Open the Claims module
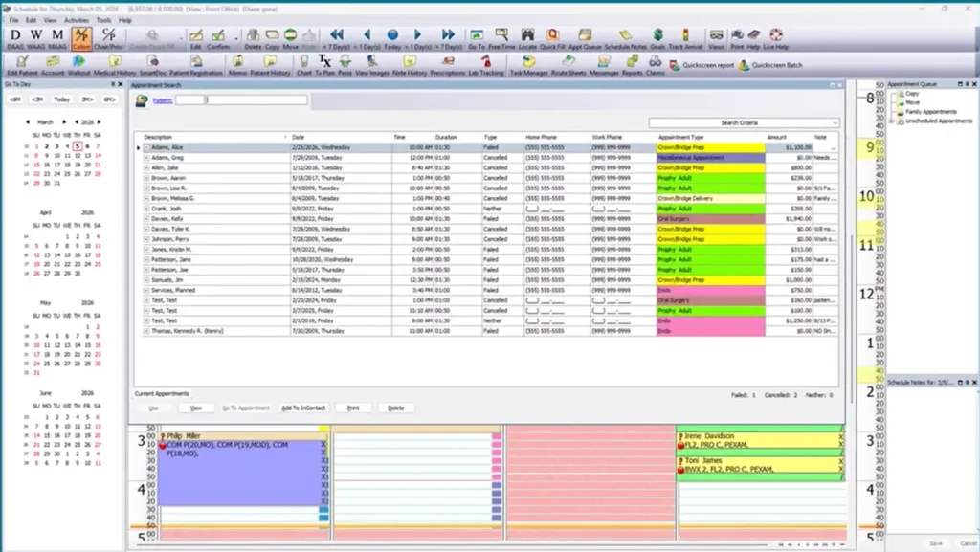980x552 pixels. [x=655, y=65]
